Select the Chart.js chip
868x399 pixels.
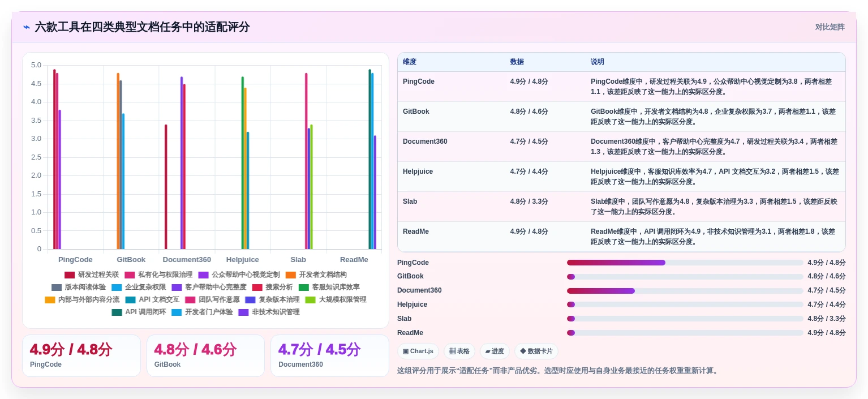(x=418, y=351)
